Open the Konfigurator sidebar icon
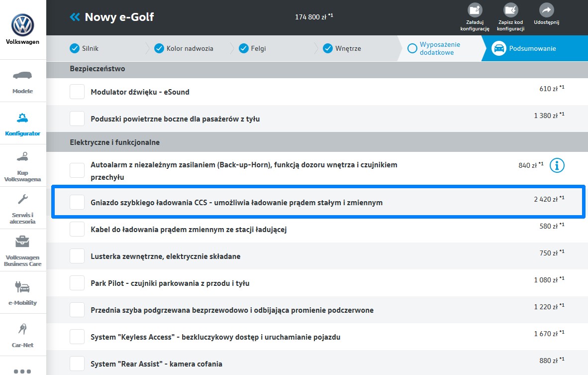The image size is (588, 375). tap(22, 118)
